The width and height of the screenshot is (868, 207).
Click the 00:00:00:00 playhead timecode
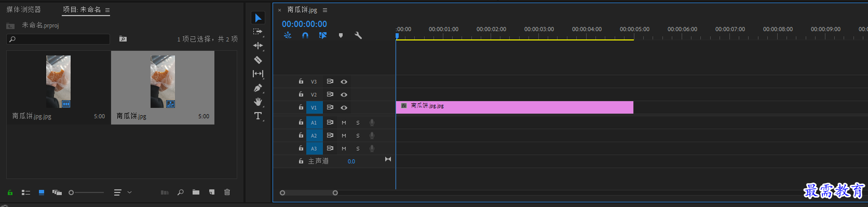tap(304, 24)
